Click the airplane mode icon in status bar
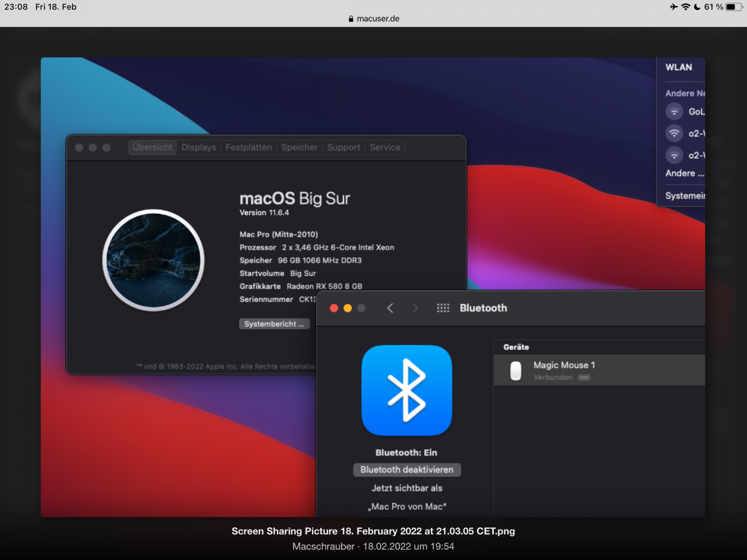747x560 pixels. 674,7
